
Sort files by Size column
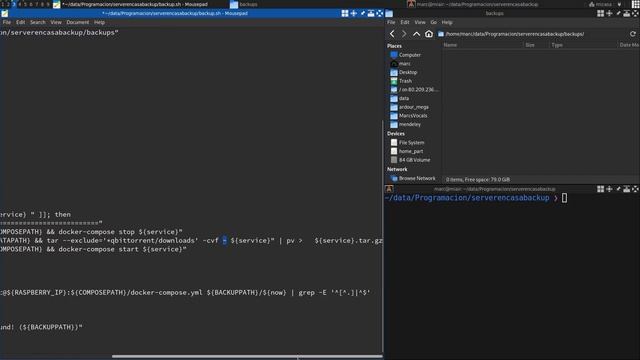click(x=536, y=45)
